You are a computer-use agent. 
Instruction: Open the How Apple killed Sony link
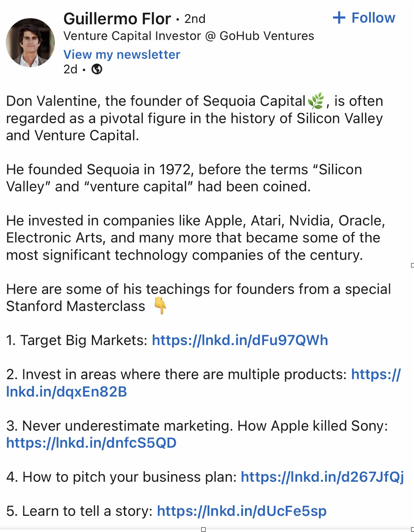click(91, 443)
